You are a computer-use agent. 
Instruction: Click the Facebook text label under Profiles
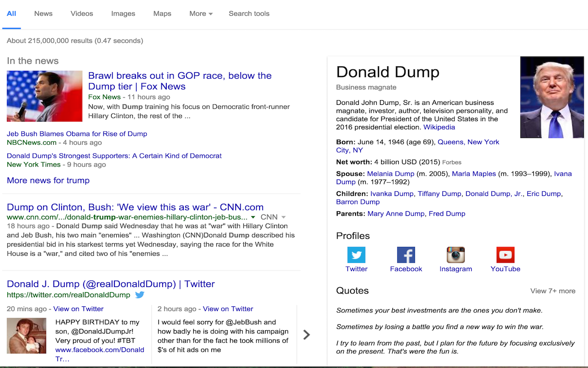pyautogui.click(x=406, y=269)
